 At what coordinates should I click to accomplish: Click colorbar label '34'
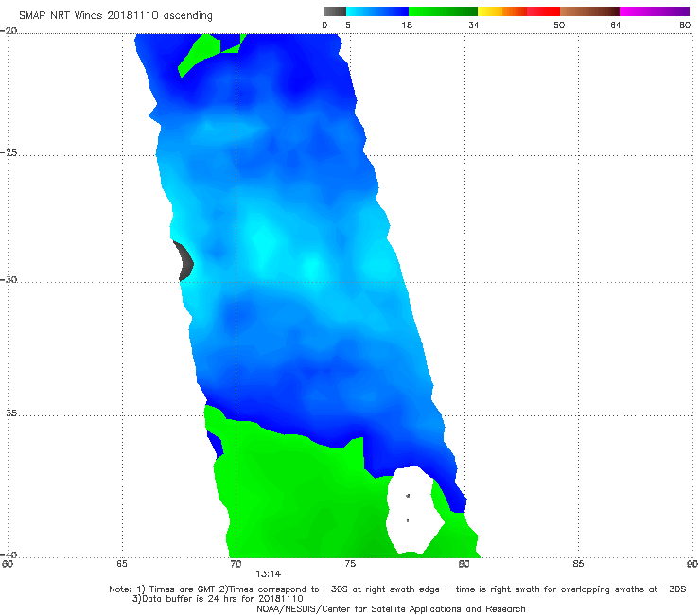(x=474, y=25)
